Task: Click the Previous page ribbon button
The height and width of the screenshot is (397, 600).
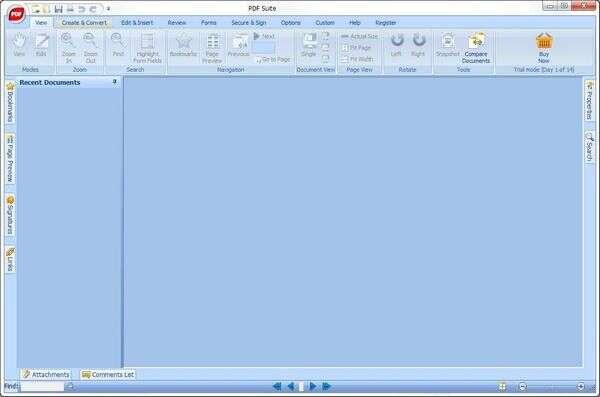Action: tap(239, 45)
